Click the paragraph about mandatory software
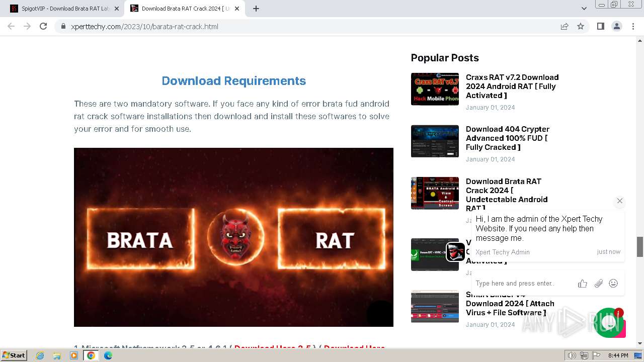 [232, 116]
